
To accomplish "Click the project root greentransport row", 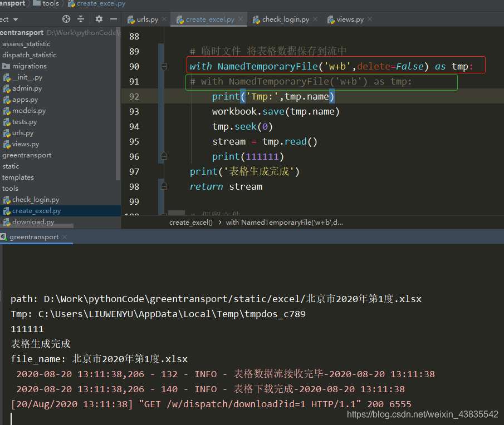I will coord(60,33).
